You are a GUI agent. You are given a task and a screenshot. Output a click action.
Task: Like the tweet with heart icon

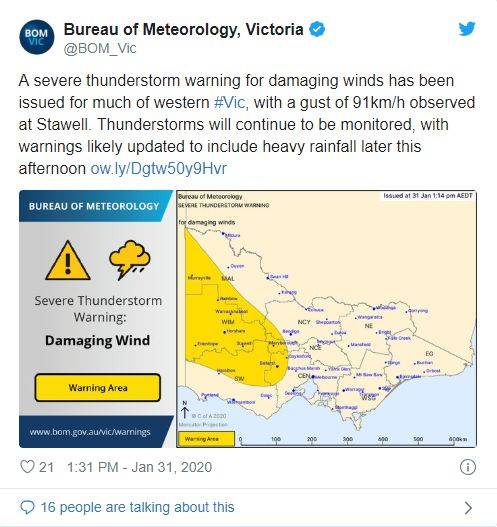pos(27,467)
